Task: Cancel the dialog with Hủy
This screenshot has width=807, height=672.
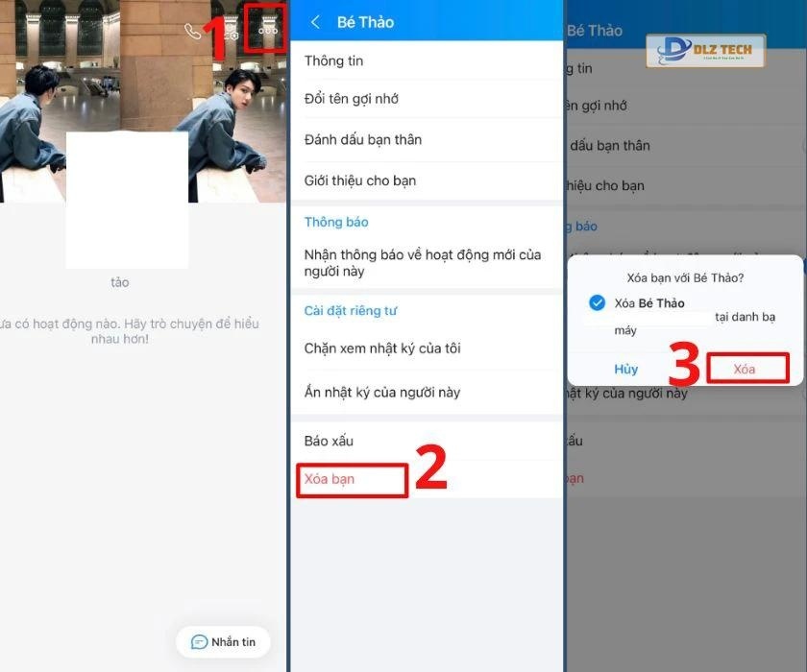Action: (626, 369)
